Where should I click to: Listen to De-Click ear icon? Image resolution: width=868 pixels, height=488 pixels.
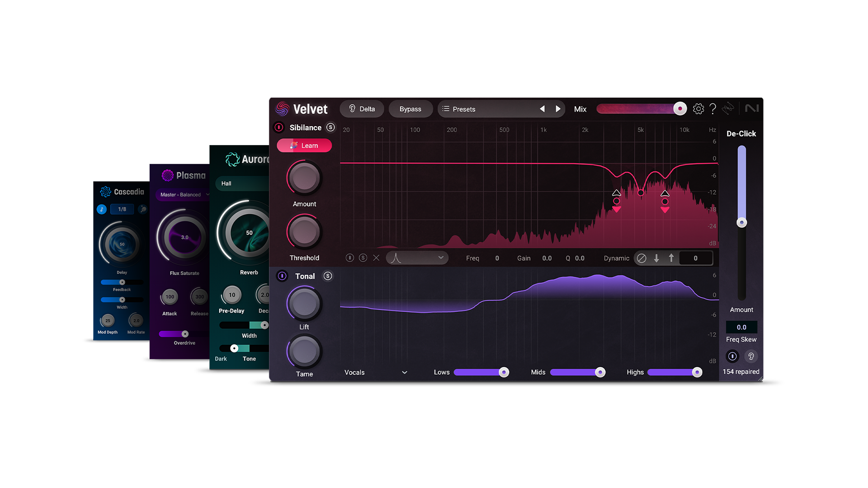(x=751, y=356)
